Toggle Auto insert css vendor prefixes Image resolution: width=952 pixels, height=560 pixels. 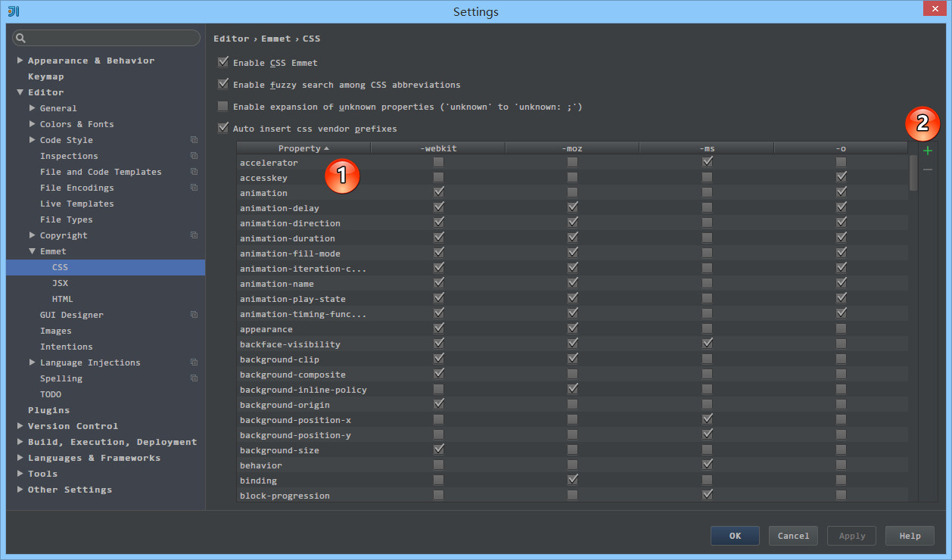coord(223,129)
